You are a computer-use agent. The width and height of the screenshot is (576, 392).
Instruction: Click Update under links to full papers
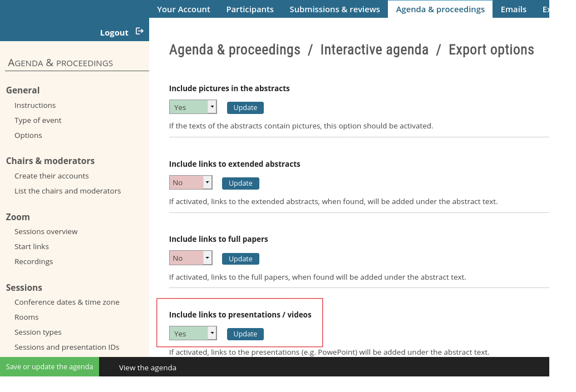pyautogui.click(x=240, y=259)
